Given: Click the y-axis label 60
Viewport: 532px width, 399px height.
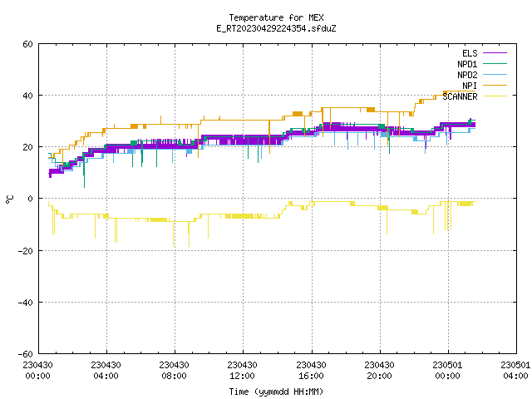Looking at the screenshot, I should tap(27, 44).
